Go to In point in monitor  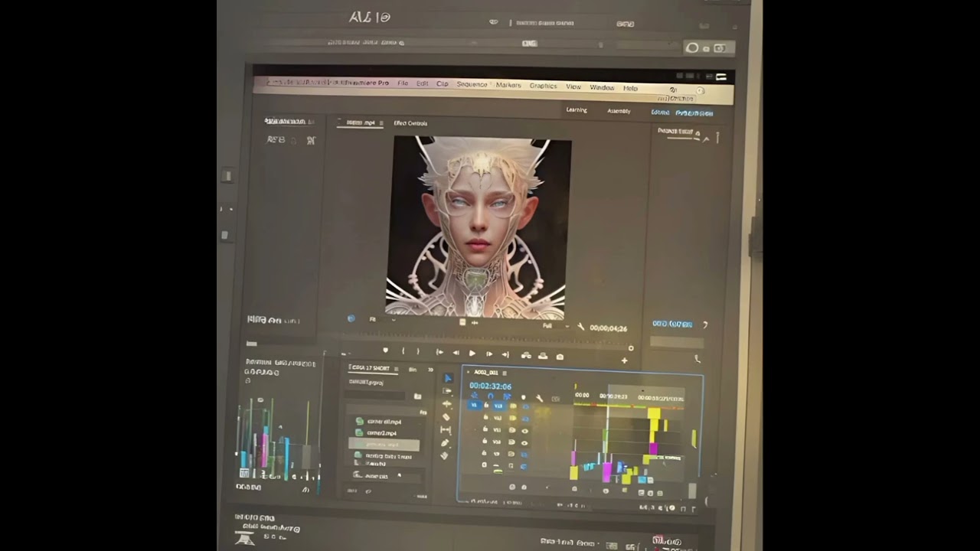[439, 352]
